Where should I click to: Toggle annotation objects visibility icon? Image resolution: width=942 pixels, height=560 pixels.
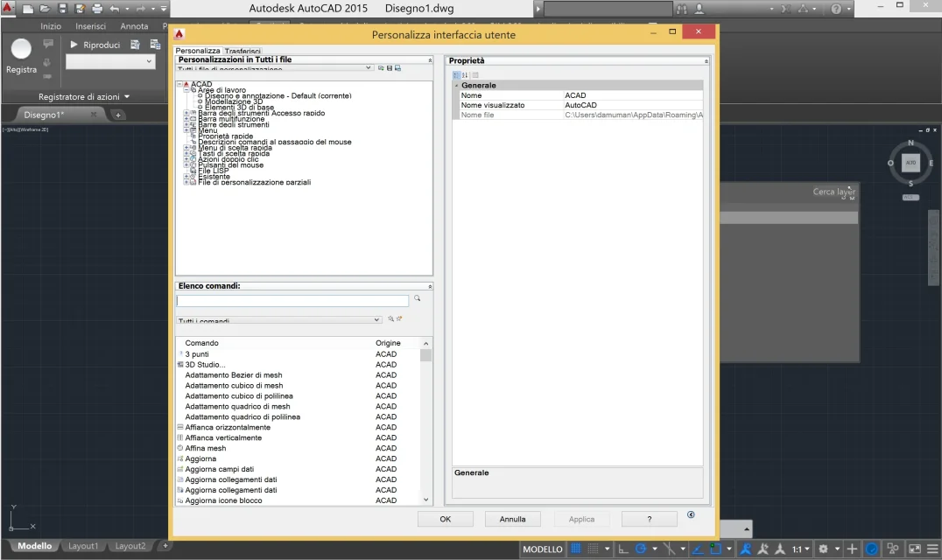(x=746, y=549)
